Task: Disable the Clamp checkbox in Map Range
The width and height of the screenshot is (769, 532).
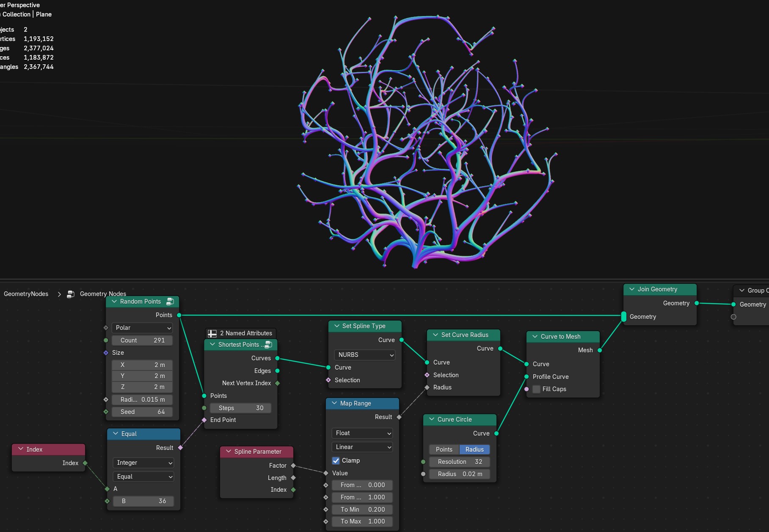Action: pos(336,461)
